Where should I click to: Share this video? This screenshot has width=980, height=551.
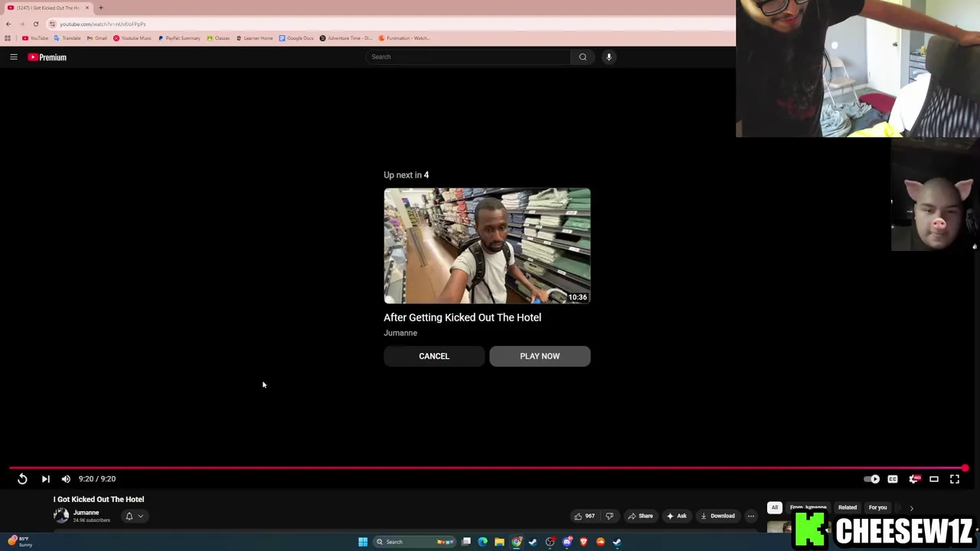coord(640,516)
